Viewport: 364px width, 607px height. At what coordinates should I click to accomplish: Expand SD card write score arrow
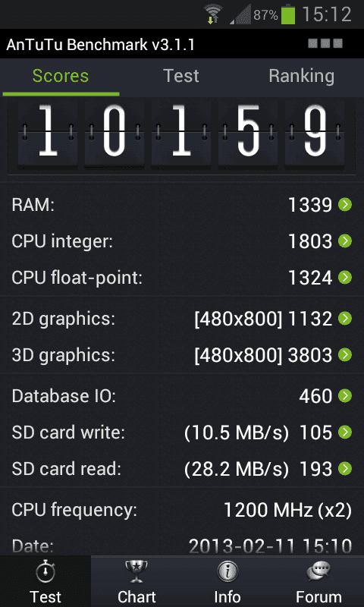click(344, 432)
